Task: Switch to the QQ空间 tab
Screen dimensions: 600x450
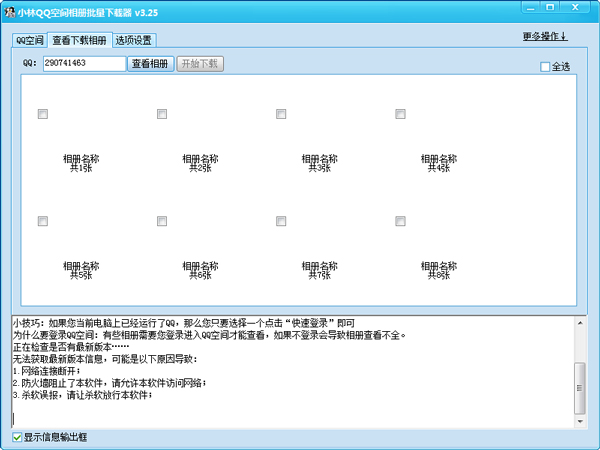Action: tap(29, 40)
